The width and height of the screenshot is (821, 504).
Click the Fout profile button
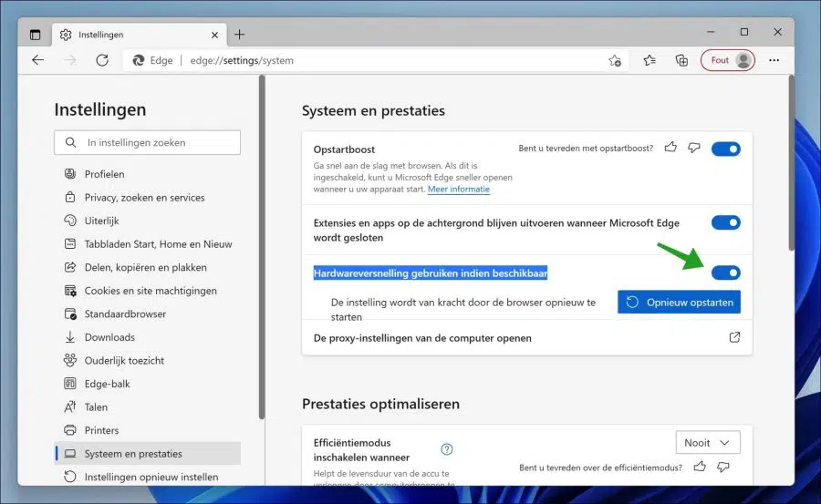(728, 60)
